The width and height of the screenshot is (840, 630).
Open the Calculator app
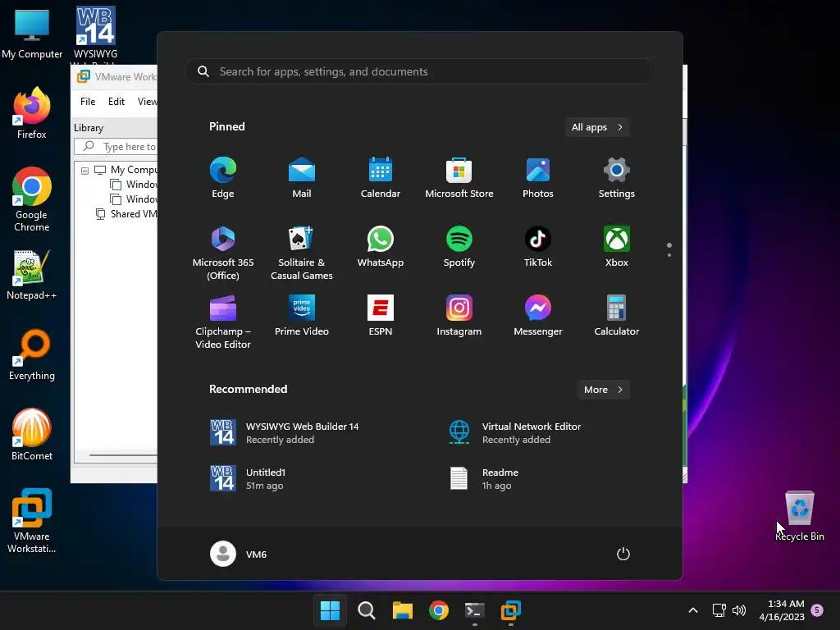[617, 316]
